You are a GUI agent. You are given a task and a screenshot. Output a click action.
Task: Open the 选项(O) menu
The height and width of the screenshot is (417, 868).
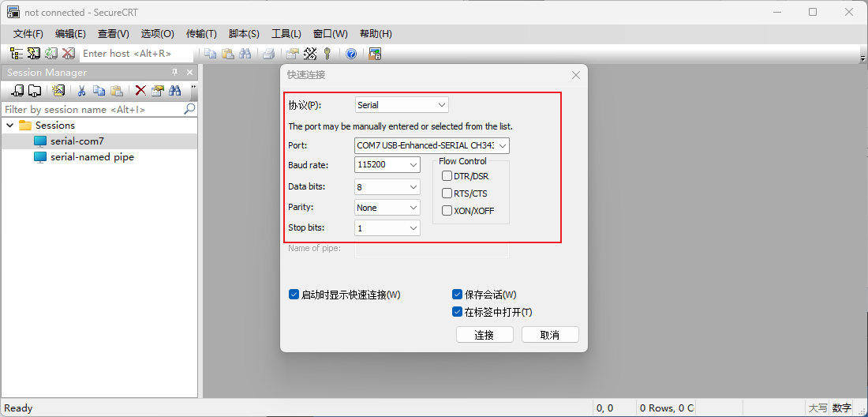point(157,34)
